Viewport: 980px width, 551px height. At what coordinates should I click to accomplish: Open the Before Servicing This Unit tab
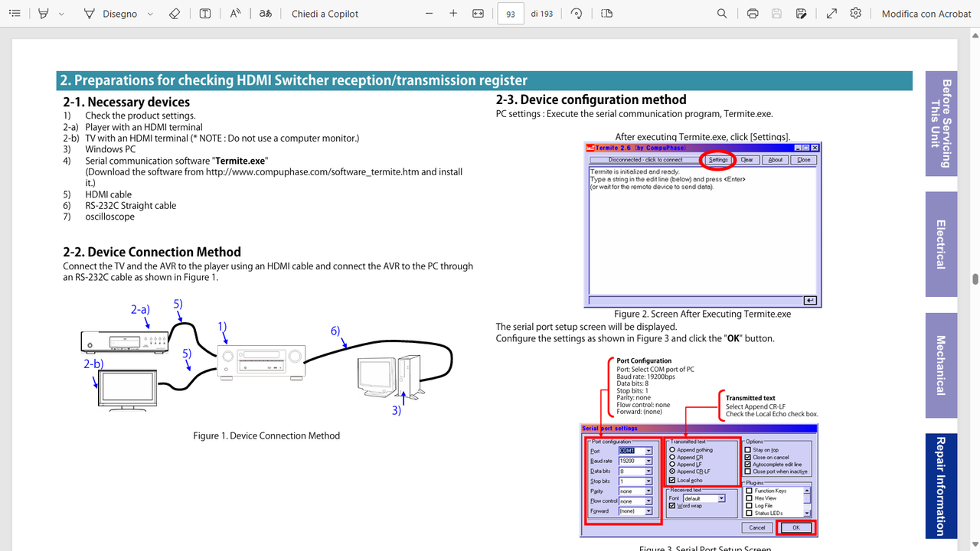(x=941, y=124)
